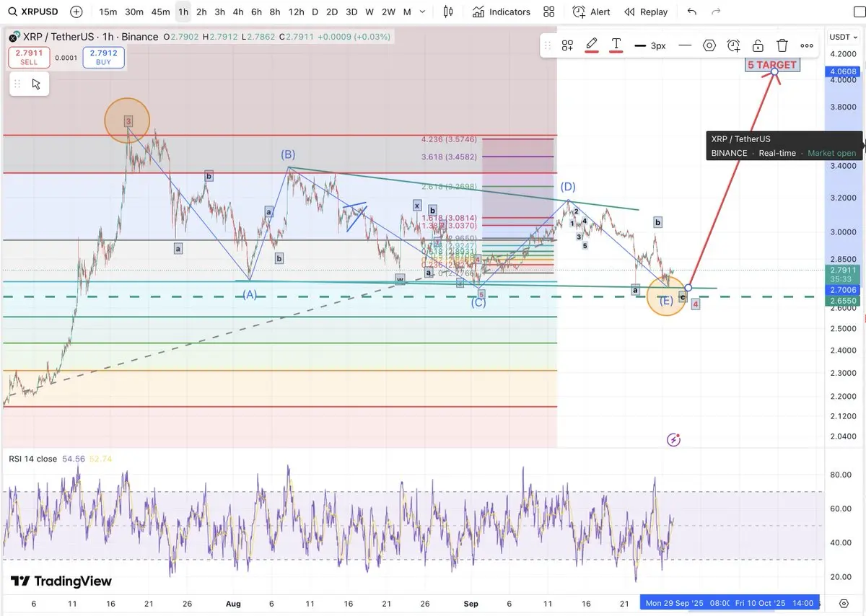Open the USDT currency dropdown
Image resolution: width=866 pixels, height=616 pixels.
tap(843, 37)
